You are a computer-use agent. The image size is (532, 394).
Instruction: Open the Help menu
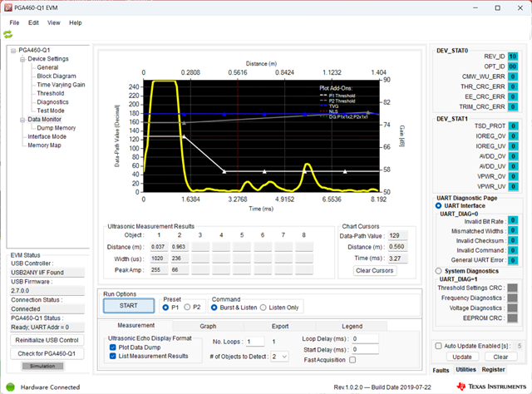pos(76,22)
